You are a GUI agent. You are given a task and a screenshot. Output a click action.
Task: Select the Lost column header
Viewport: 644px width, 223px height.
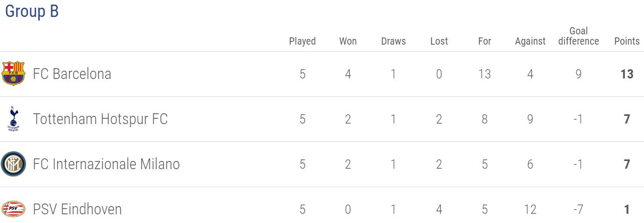click(x=439, y=41)
